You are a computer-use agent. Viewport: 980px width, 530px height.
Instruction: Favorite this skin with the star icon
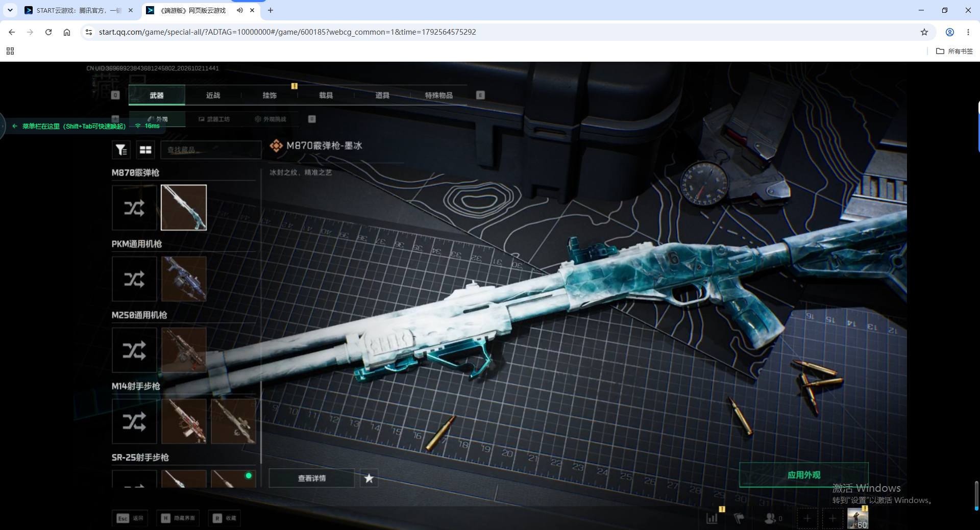pyautogui.click(x=369, y=478)
